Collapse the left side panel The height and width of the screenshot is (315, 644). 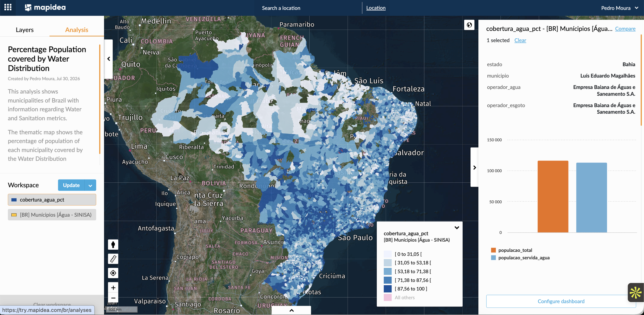108,59
